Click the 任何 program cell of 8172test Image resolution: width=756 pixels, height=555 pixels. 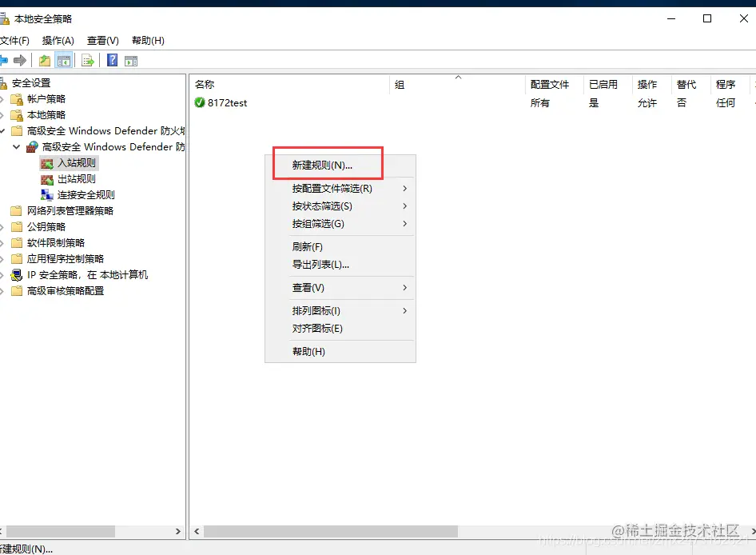726,103
